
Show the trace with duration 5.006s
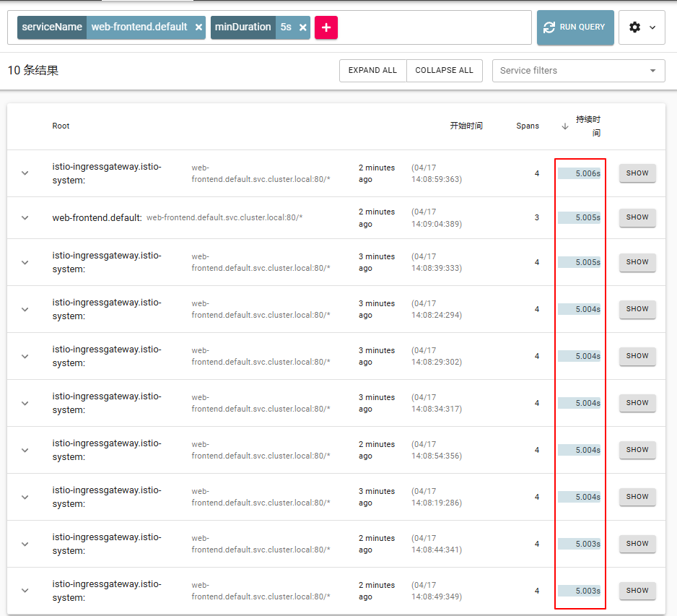click(637, 173)
